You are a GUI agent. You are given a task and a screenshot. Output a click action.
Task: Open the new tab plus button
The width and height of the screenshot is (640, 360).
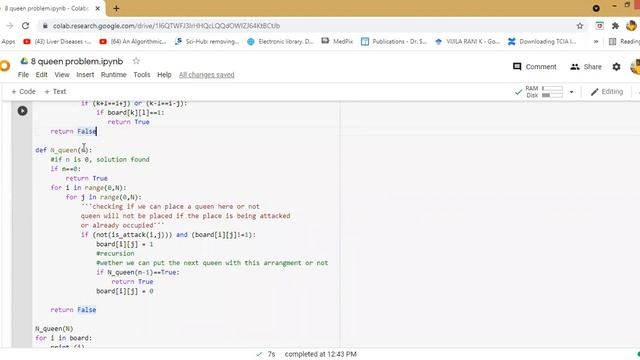tap(116, 8)
